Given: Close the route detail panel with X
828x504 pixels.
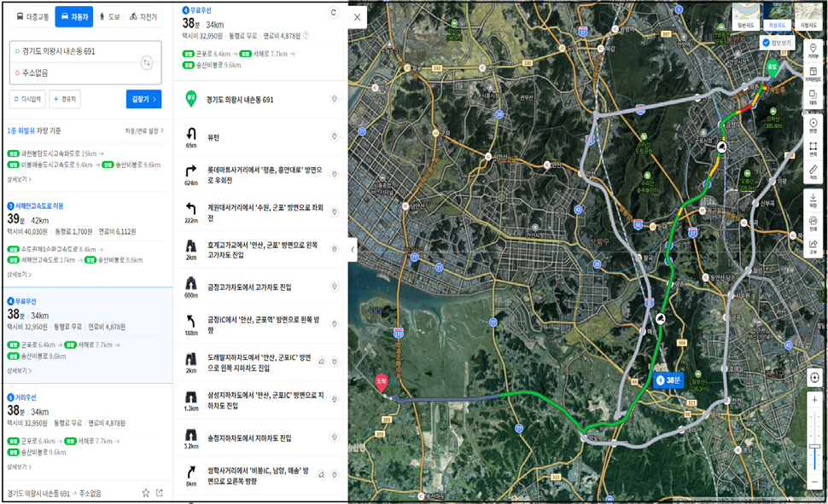Looking at the screenshot, I should (357, 17).
